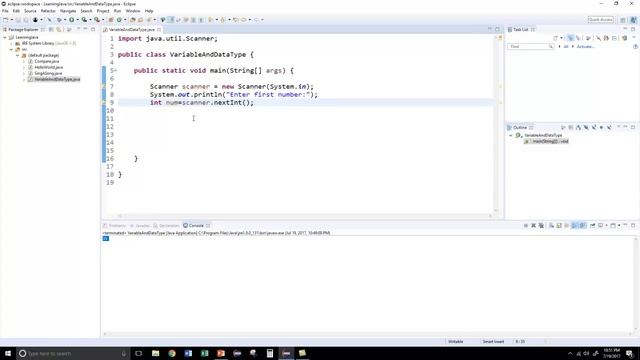
Task: Click the Open Type toolbar icon
Action: pos(132,20)
